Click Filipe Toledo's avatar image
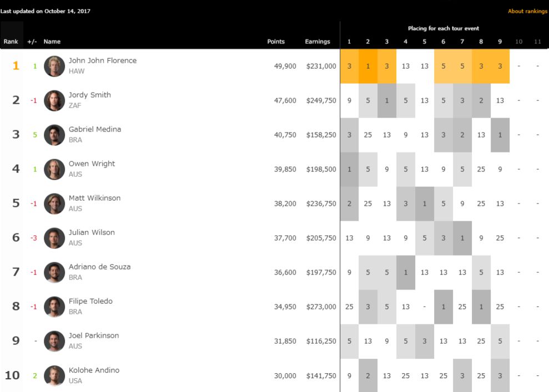 [54, 307]
